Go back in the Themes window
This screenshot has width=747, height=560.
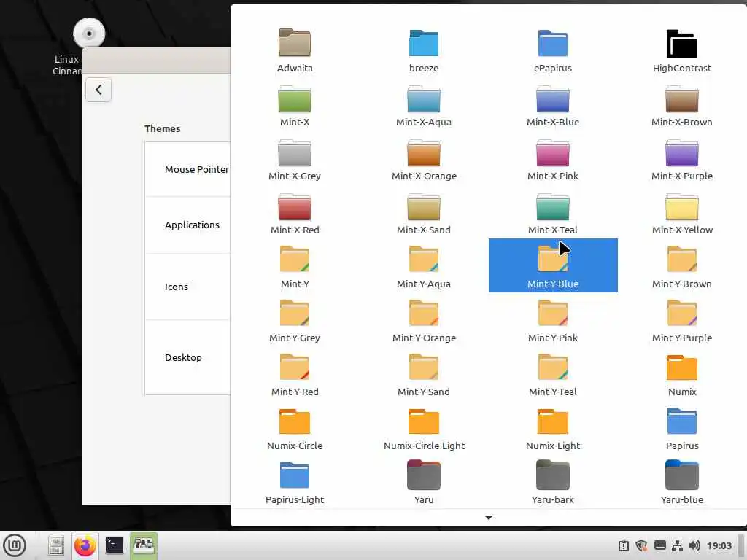click(98, 90)
